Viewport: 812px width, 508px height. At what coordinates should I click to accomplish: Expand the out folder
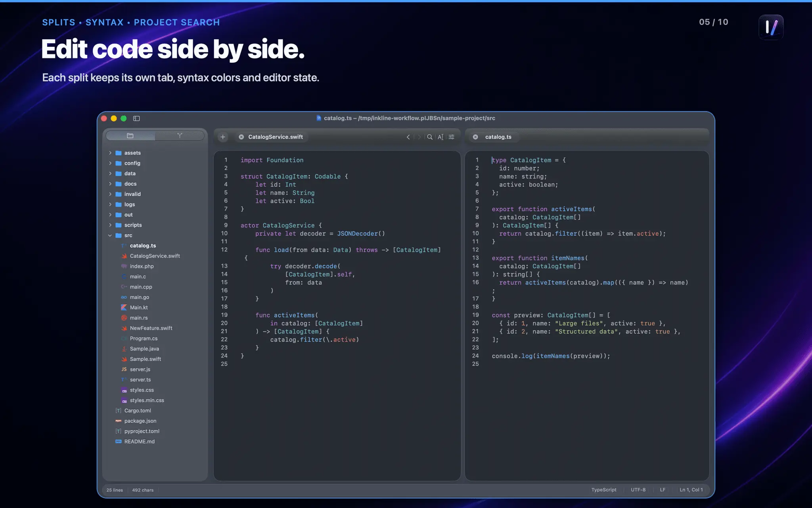pyautogui.click(x=110, y=215)
